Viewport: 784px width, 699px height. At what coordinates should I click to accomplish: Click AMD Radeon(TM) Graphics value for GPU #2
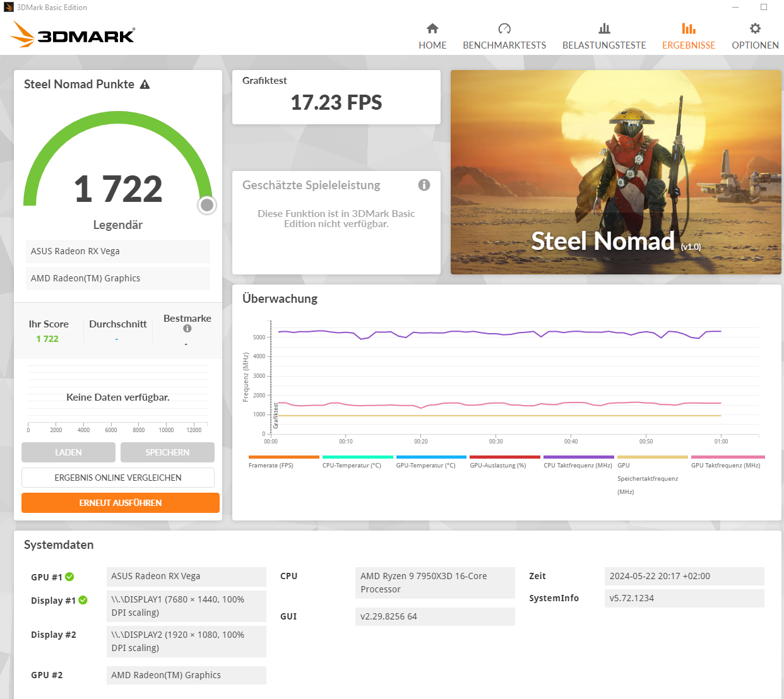tap(186, 675)
